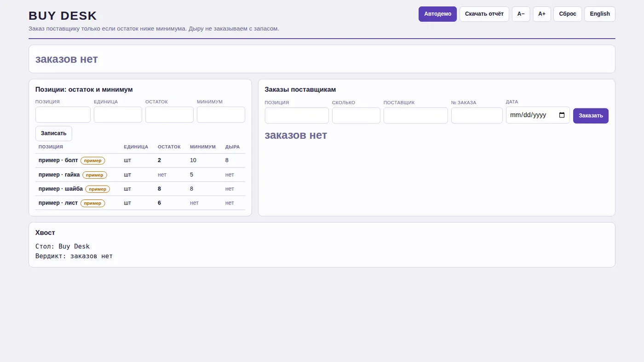Screen dimensions: 644x362
Task: Select the пример · болт table row
Action: click(140, 160)
